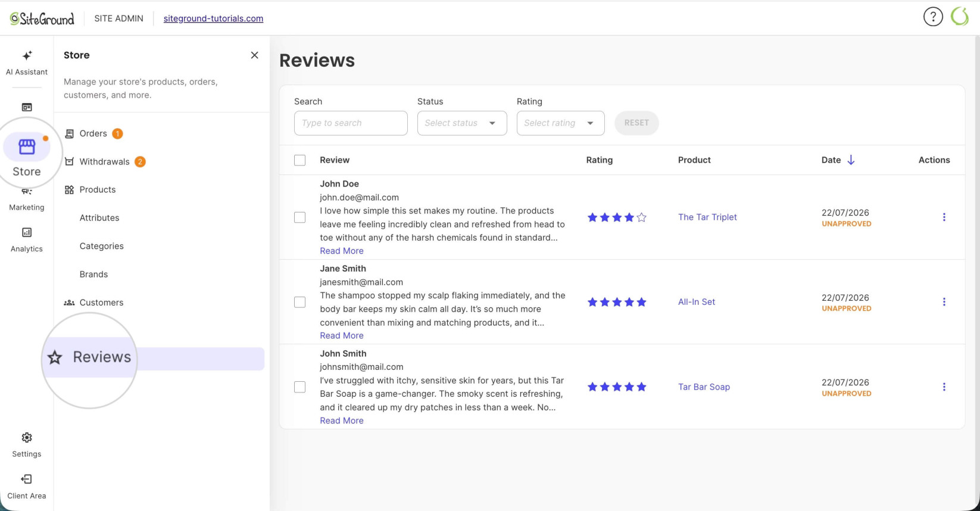980x511 pixels.
Task: Open Withdrawals in Store menu
Action: pyautogui.click(x=105, y=161)
